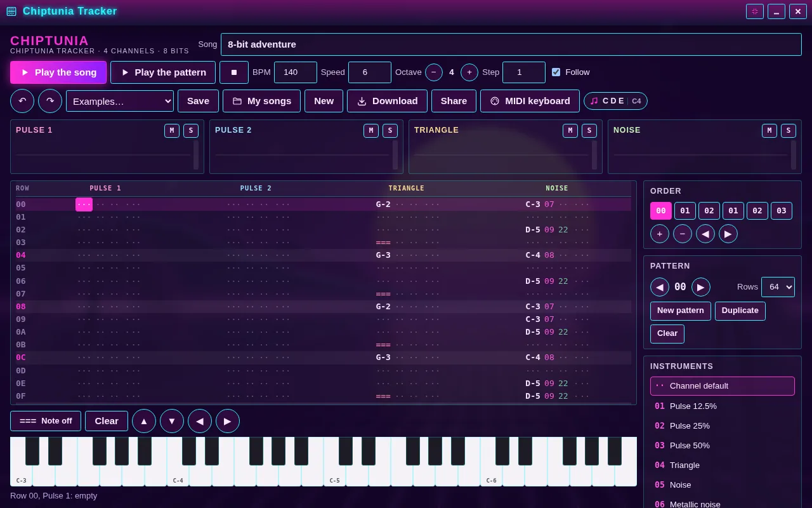Add a new entry to the order list

click(x=660, y=234)
